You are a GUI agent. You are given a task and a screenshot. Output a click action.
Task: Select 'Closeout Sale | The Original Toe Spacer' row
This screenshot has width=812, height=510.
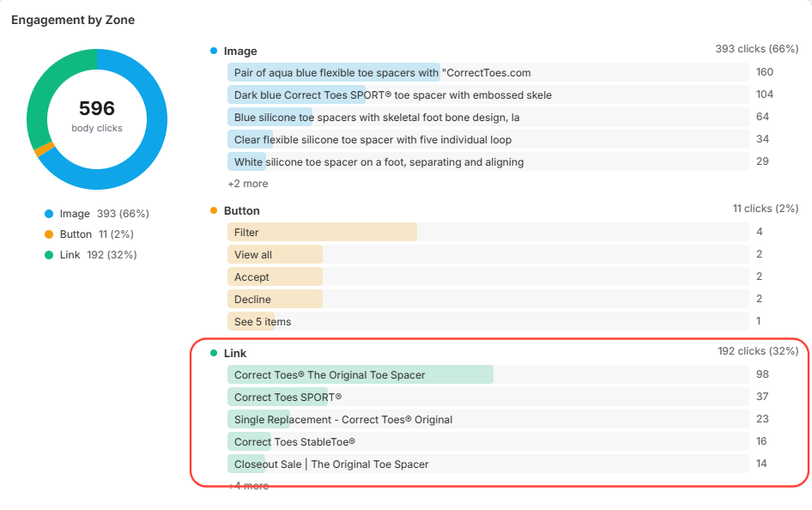(x=488, y=464)
